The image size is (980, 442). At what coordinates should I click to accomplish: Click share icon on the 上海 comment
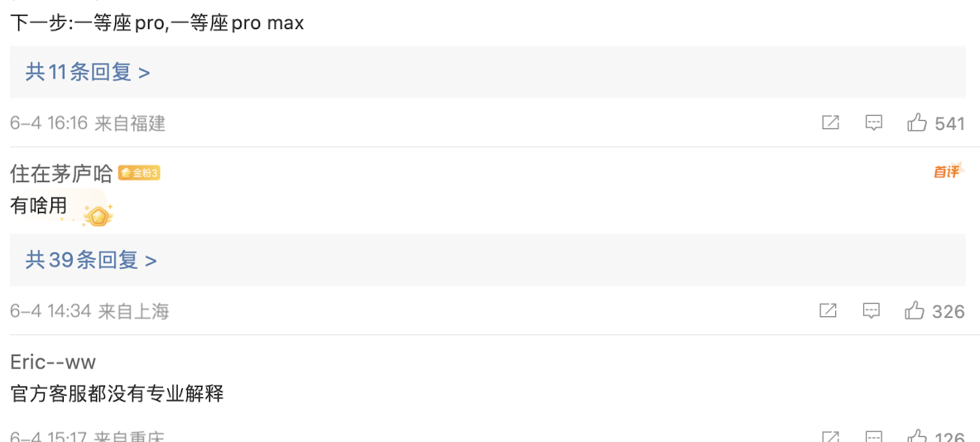[829, 310]
